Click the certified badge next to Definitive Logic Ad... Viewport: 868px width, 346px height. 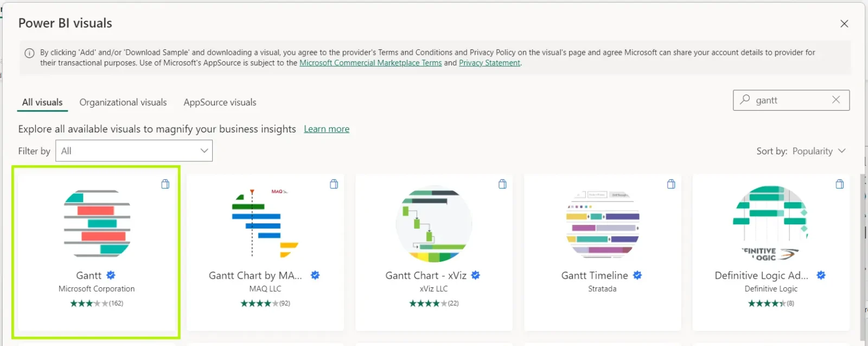(821, 275)
